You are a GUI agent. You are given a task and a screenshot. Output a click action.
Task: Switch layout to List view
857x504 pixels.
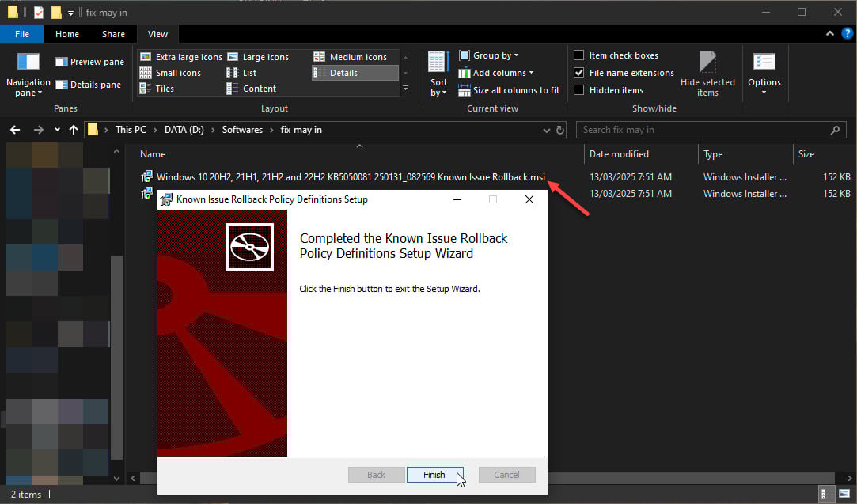click(241, 73)
